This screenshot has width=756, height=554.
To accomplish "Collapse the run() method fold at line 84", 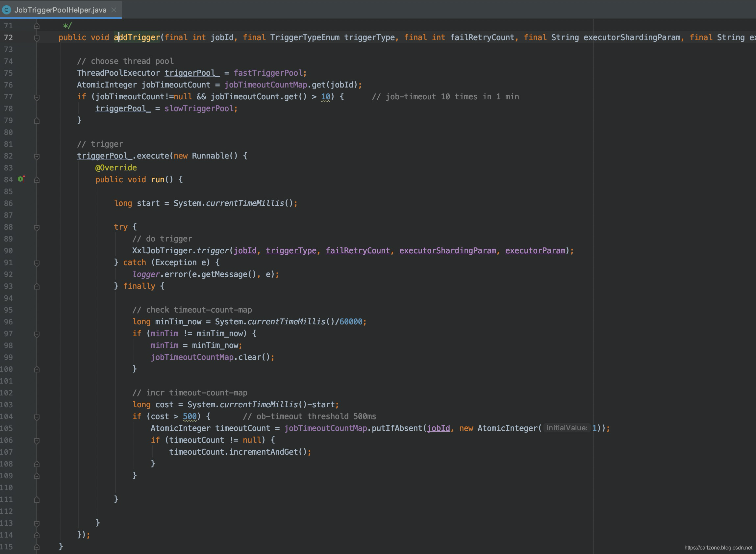I will click(x=37, y=180).
